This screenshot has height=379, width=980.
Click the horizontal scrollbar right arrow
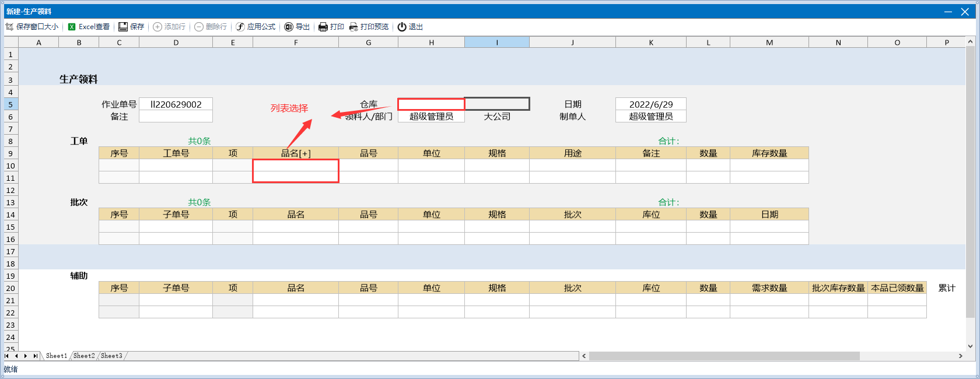point(960,356)
